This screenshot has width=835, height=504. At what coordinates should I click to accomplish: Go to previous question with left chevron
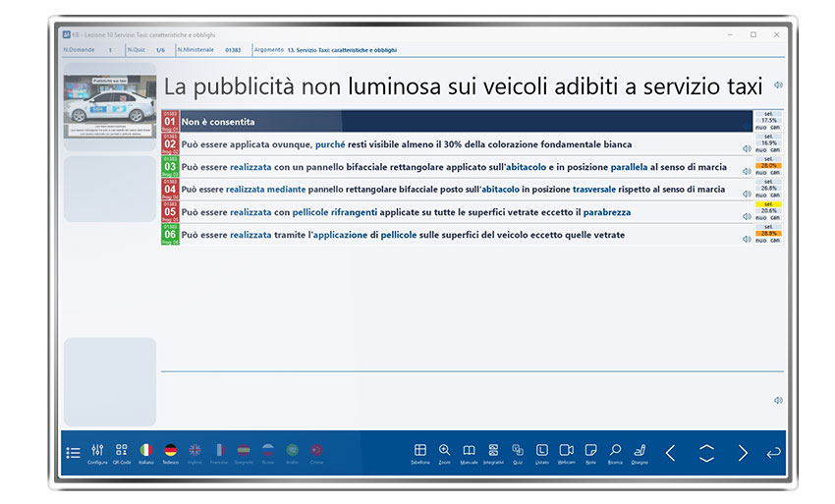[671, 453]
